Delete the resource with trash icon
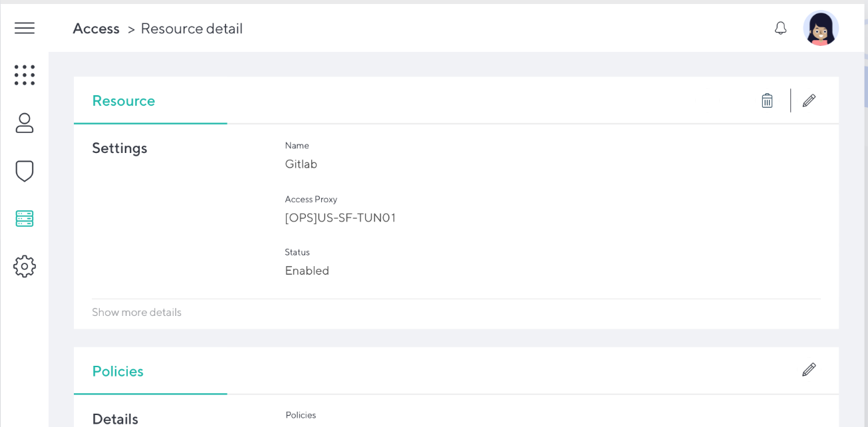Viewport: 868px width, 427px height. pyautogui.click(x=767, y=100)
